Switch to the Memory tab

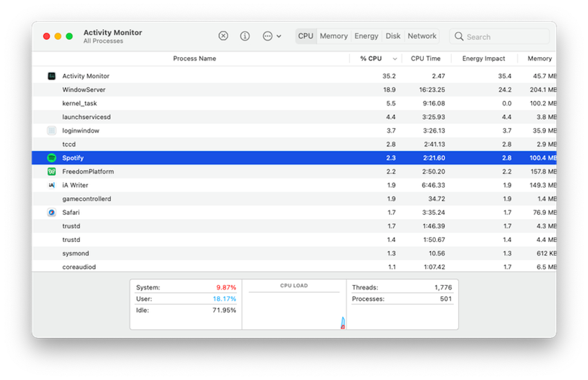coord(333,36)
